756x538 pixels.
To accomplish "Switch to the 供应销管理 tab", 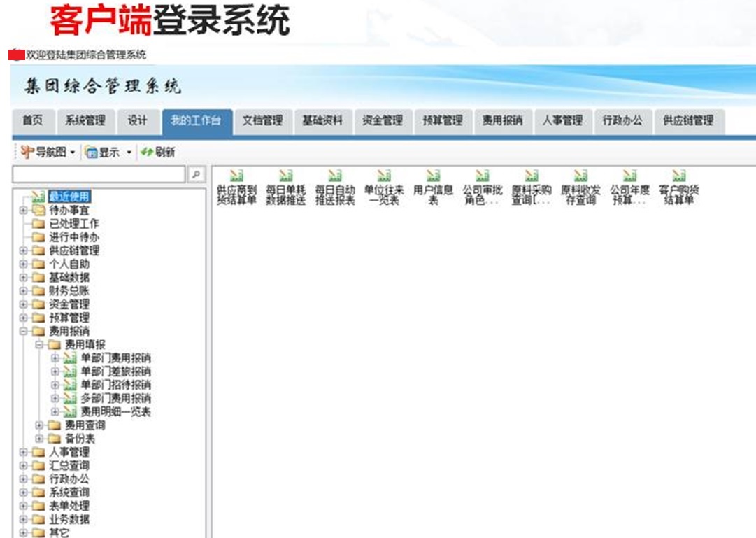I will coord(688,120).
